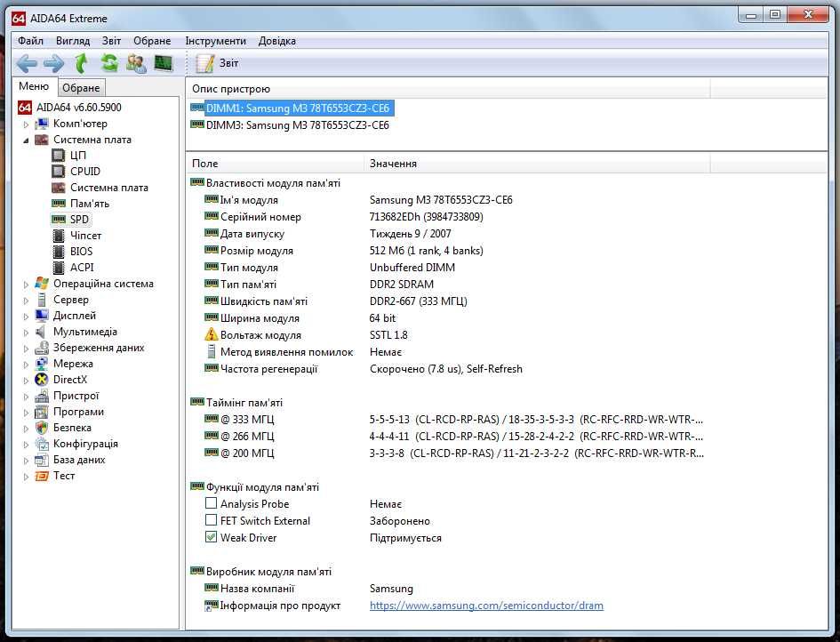Open the samsung.com semiconductor dram link

coord(486,606)
